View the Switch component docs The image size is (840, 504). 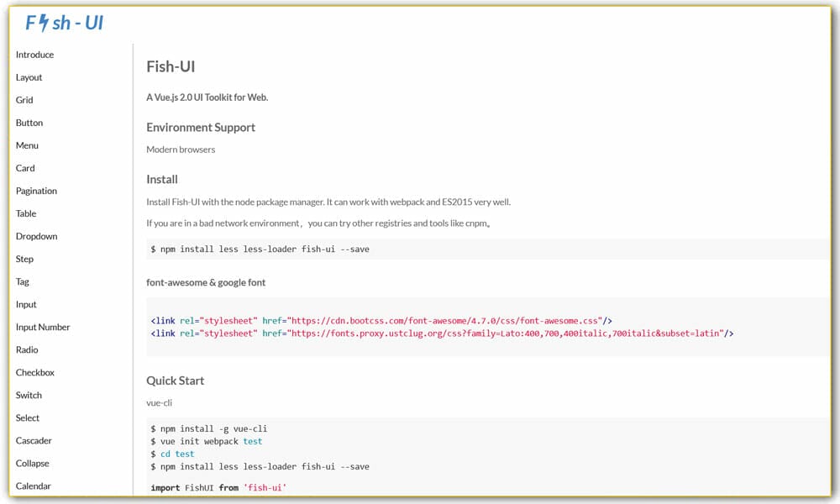tap(29, 395)
